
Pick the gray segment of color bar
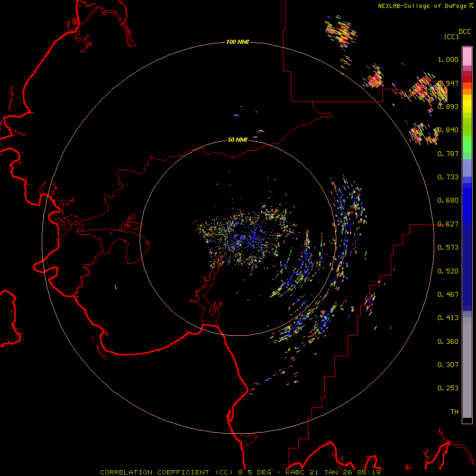point(467,368)
